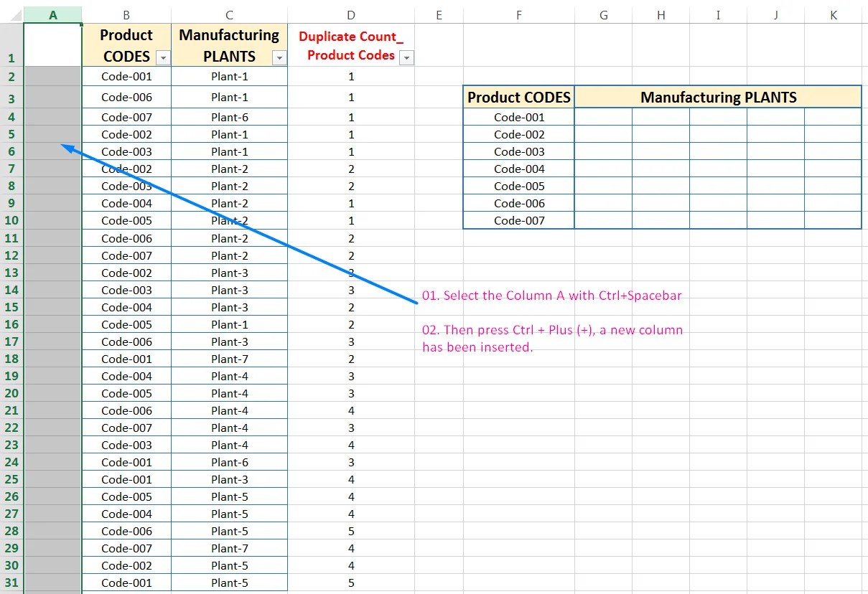This screenshot has height=594, width=868.
Task: Select Code-004 in the summary table
Action: pyautogui.click(x=518, y=169)
